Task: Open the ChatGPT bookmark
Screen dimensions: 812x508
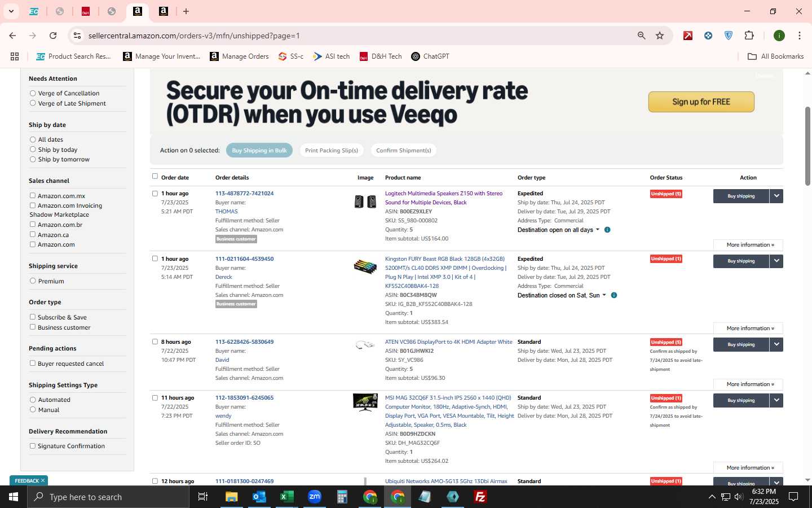Action: (430, 56)
